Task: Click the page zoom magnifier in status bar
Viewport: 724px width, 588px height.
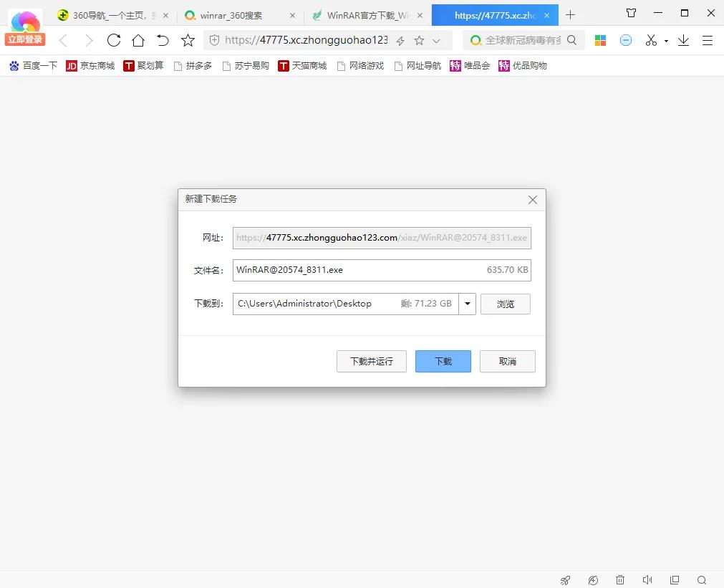Action: 701,580
